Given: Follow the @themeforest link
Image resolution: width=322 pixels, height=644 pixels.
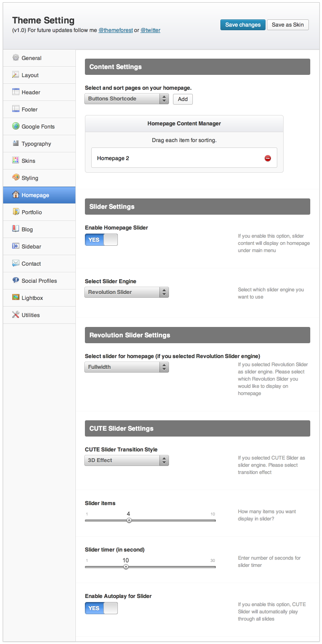Looking at the screenshot, I should 116,30.
